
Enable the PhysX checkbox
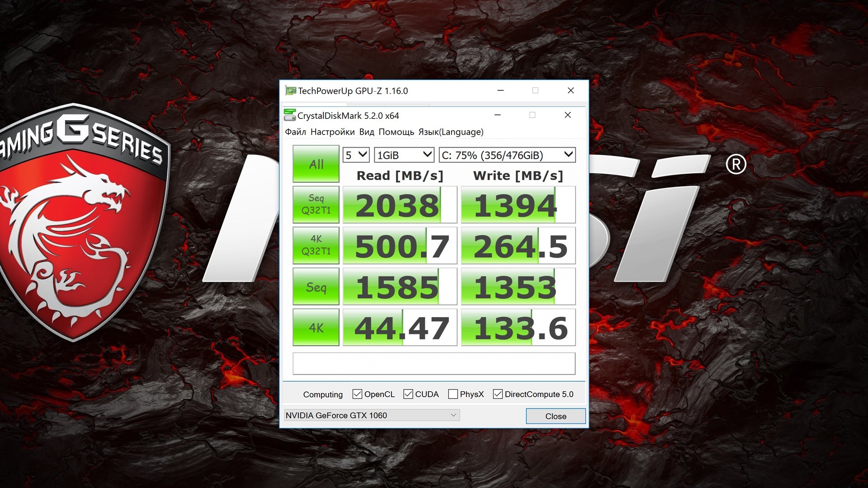coord(453,394)
